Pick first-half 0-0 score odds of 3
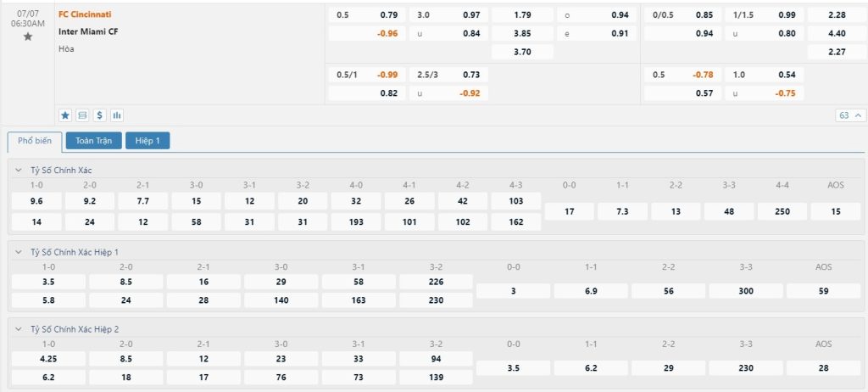868x392 pixels. pos(513,290)
